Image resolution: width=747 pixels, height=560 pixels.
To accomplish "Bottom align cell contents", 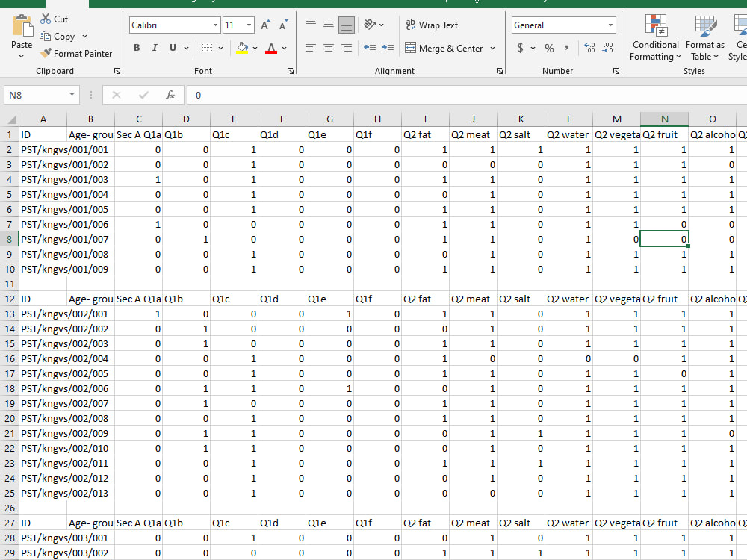I will tap(347, 25).
